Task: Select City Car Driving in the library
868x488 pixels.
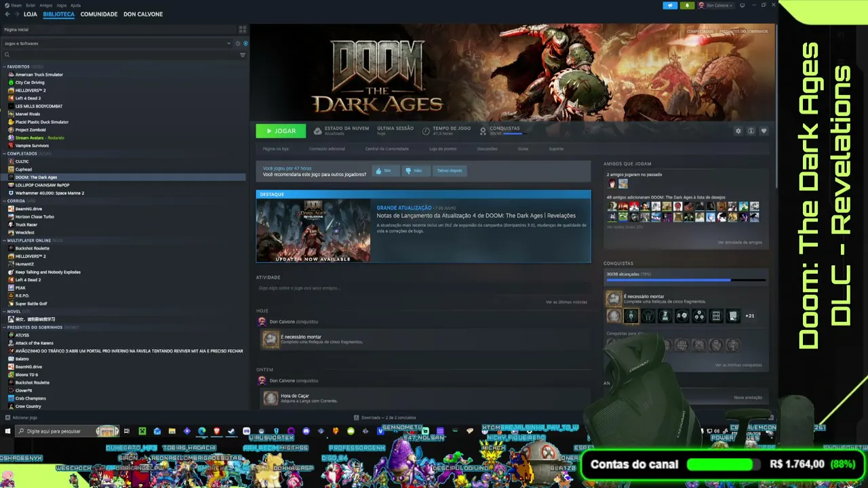Action: click(29, 83)
